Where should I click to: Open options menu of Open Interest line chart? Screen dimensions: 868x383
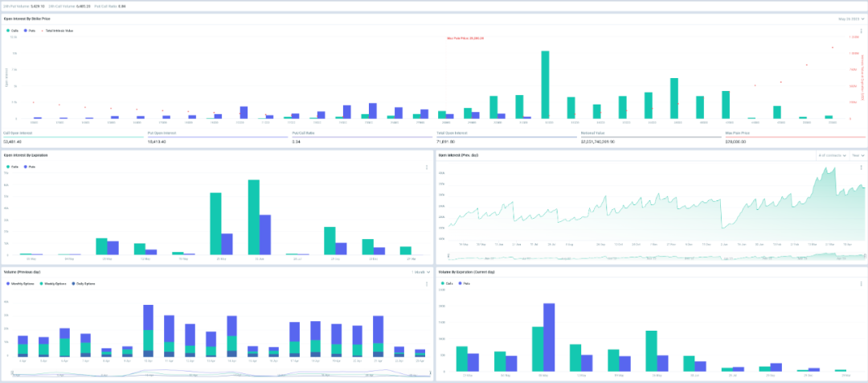861,167
